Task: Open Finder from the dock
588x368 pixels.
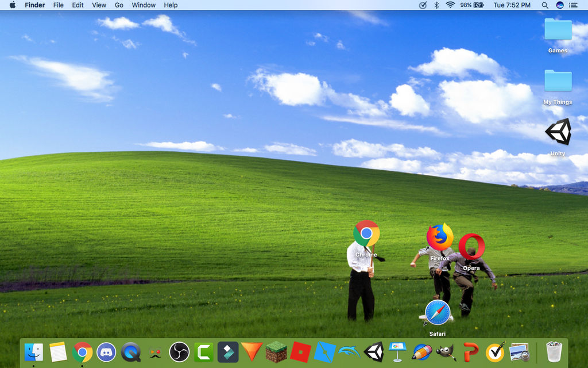Action: click(34, 352)
